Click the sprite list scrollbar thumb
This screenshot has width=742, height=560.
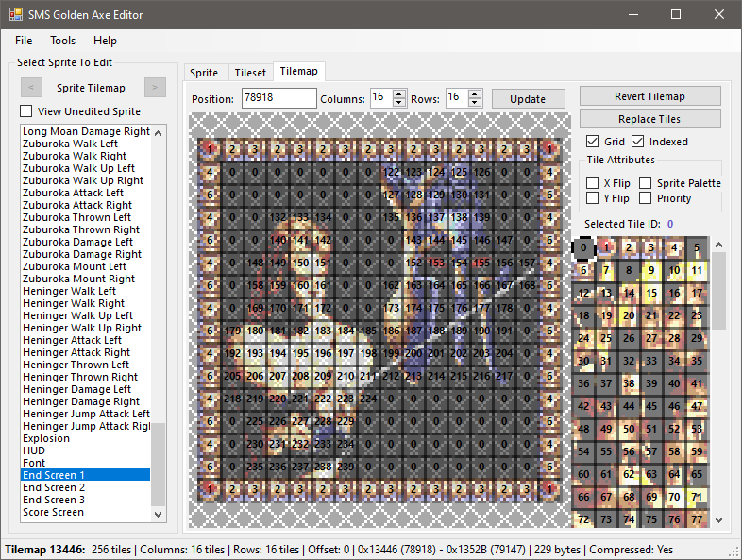point(158,464)
